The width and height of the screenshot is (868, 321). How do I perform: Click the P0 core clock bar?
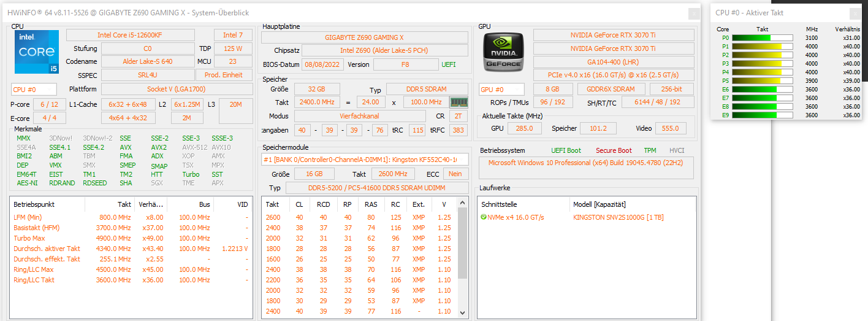[x=763, y=38]
